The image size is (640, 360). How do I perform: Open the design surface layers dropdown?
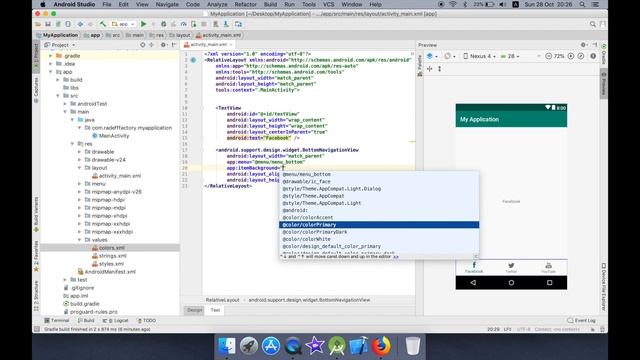click(432, 56)
